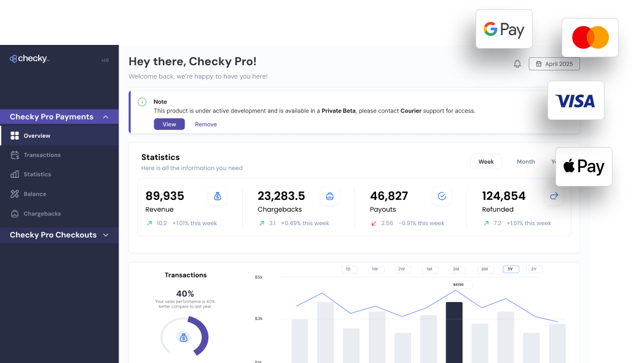Click the Refunded arrow icon
The height and width of the screenshot is (363, 644).
click(554, 196)
